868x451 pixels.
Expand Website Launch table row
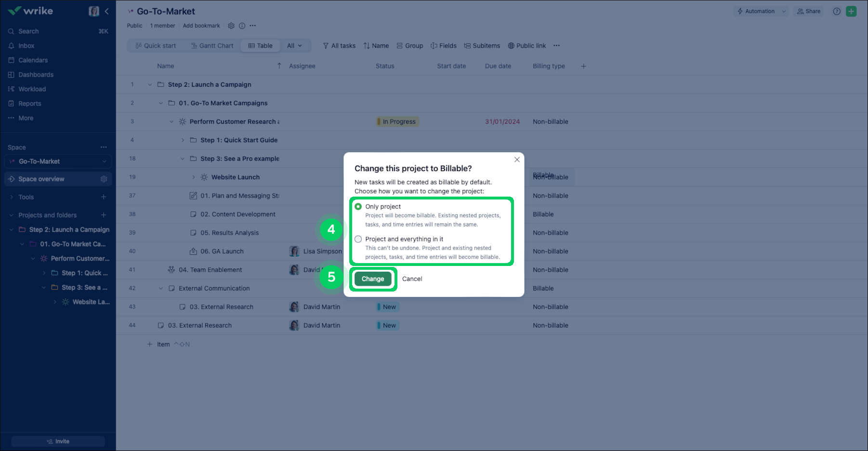(194, 177)
